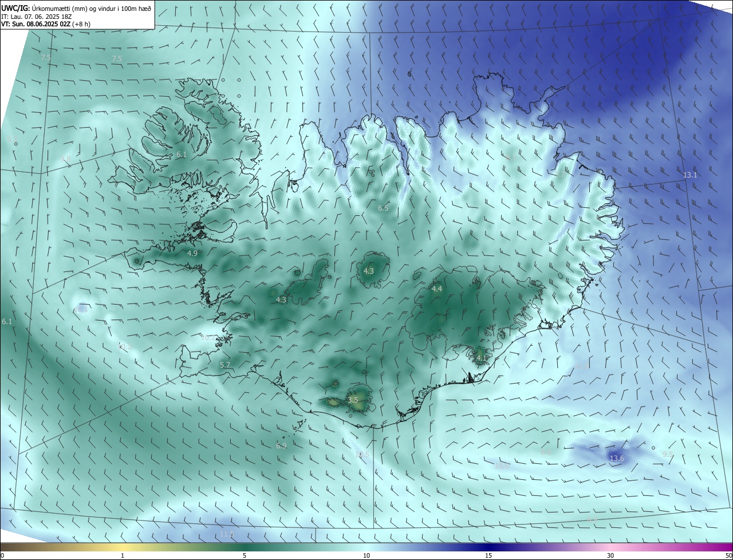Click the 4.4 value label
The image size is (733, 560).
pyautogui.click(x=437, y=289)
